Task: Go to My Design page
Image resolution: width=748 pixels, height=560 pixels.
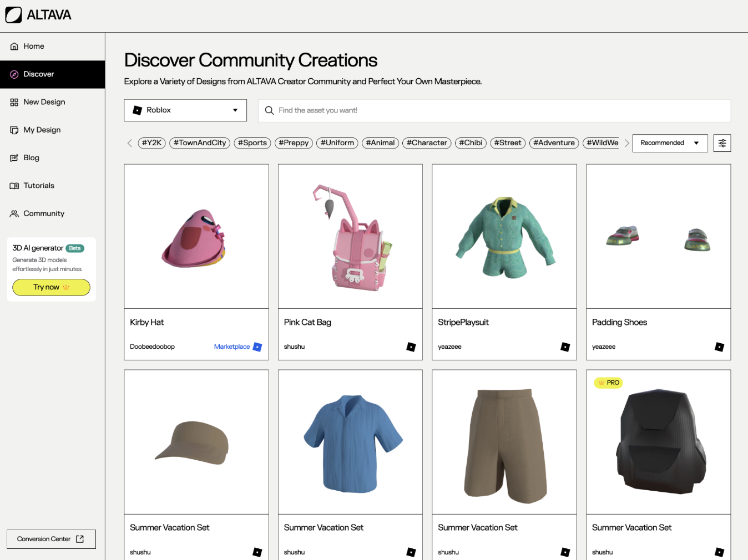Action: (52, 130)
